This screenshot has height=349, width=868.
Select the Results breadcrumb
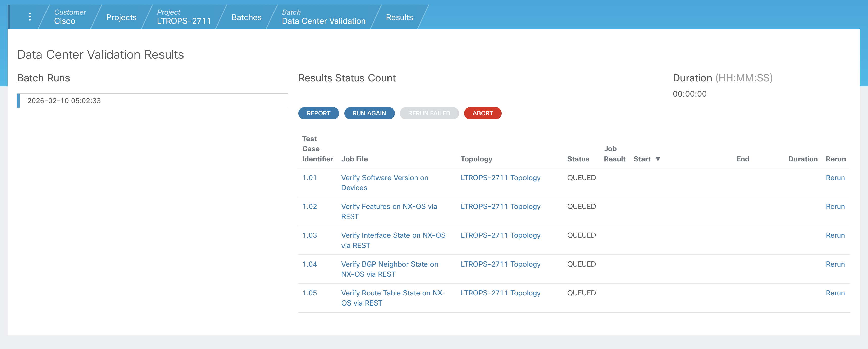click(399, 17)
